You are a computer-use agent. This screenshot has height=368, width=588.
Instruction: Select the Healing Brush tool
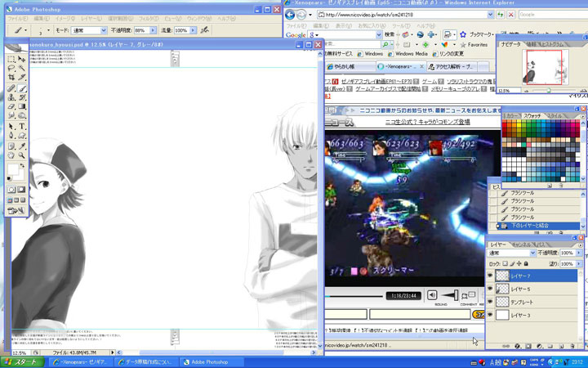click(x=11, y=88)
